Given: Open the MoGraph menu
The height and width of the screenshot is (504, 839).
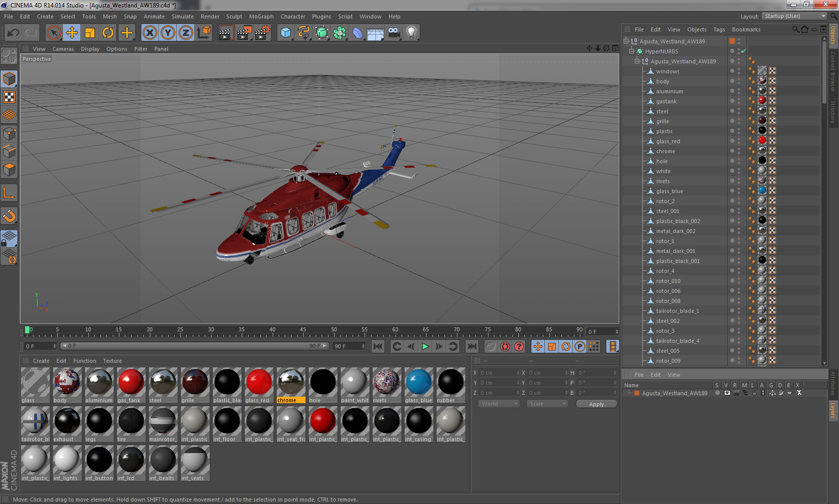Looking at the screenshot, I should tap(261, 16).
